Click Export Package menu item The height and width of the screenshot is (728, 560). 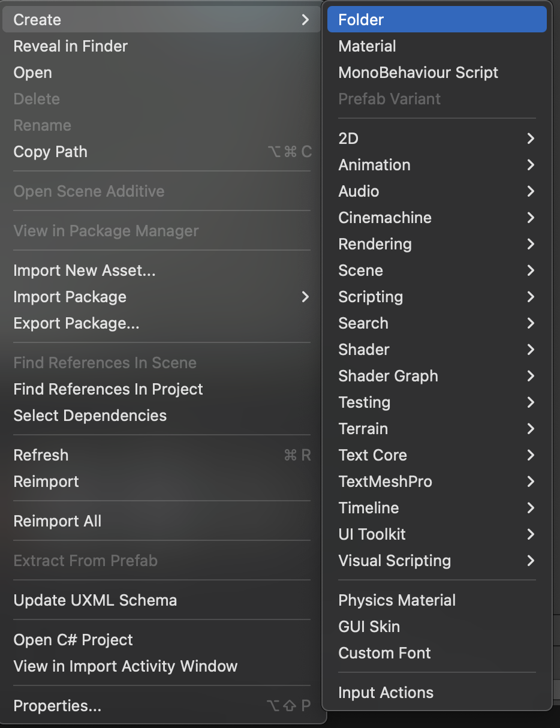tap(76, 323)
